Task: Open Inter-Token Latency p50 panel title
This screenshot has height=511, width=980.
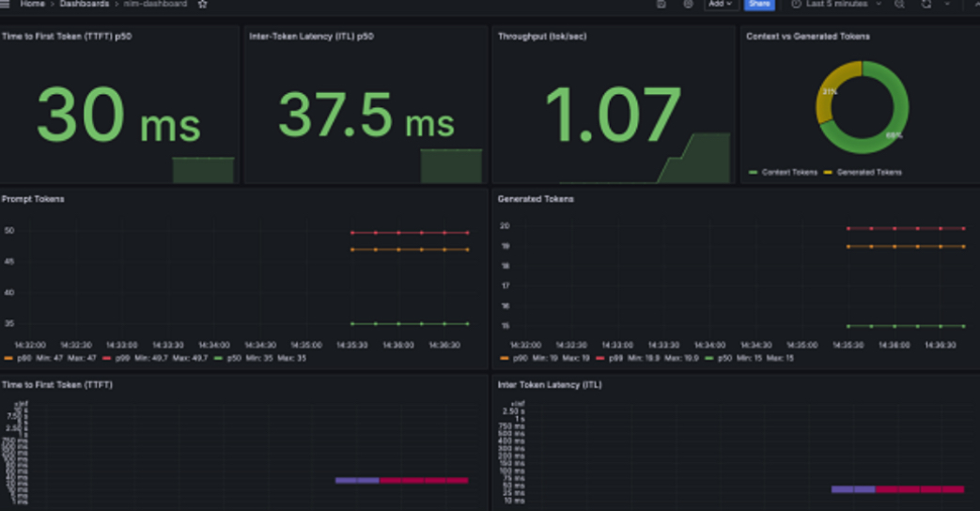Action: point(311,37)
